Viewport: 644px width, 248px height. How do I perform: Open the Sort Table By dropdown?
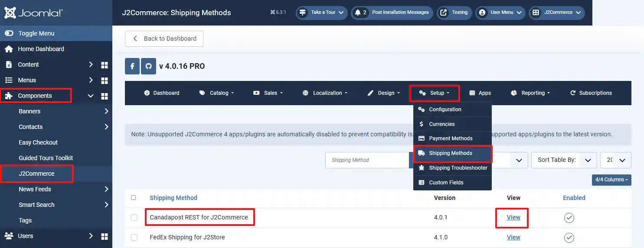564,160
